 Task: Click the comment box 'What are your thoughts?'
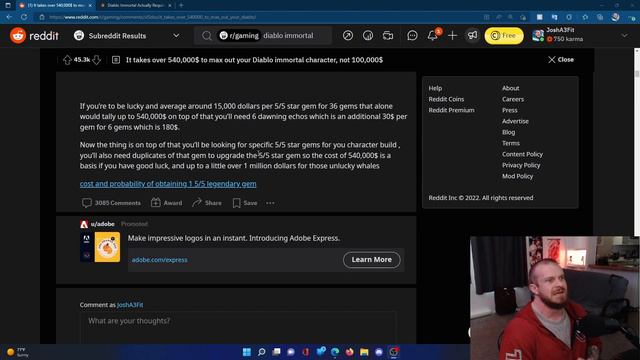238,328
